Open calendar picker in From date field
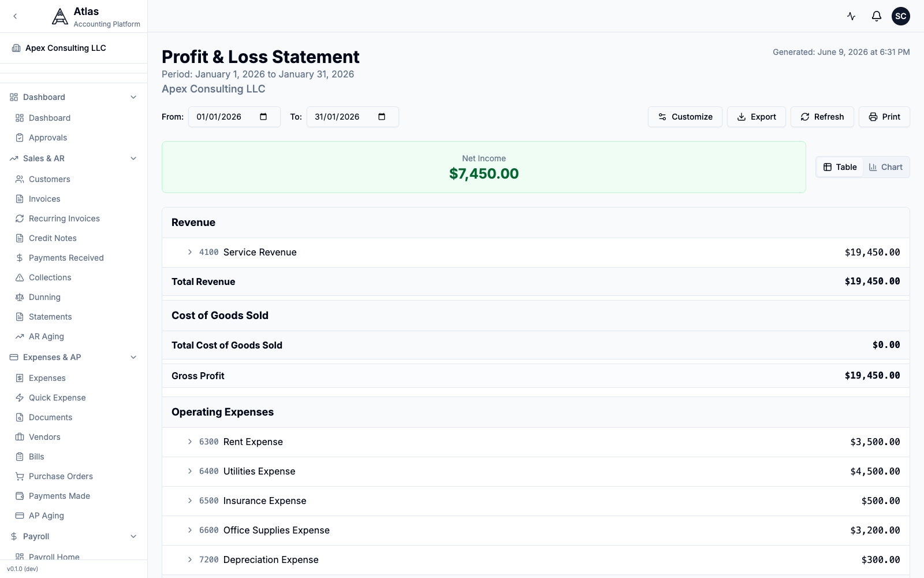924x578 pixels. pyautogui.click(x=263, y=117)
